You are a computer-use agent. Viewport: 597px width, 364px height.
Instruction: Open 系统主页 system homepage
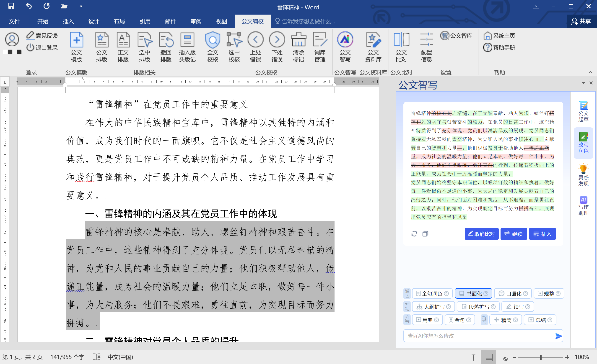click(499, 36)
